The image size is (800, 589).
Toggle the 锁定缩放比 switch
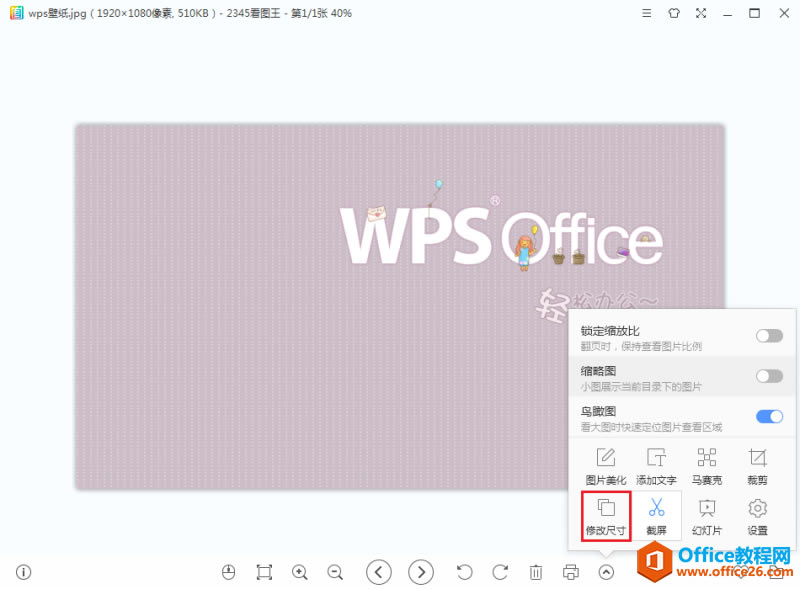769,336
